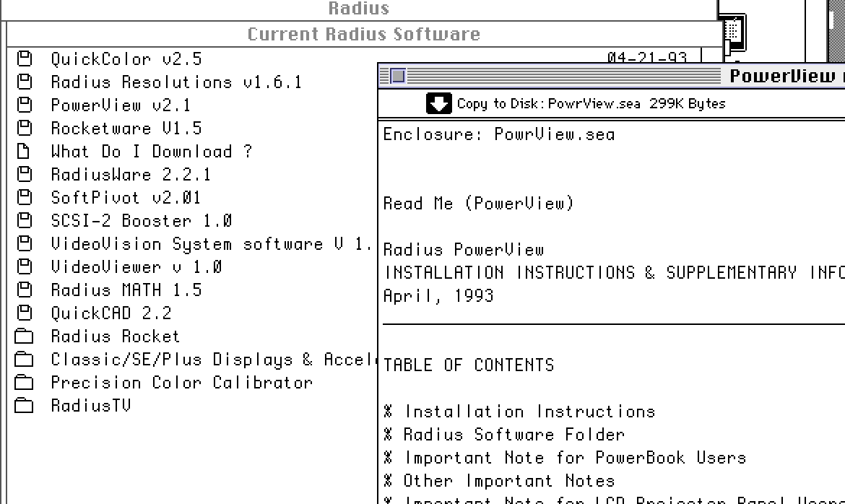
Task: Select the Radius Resolutions v1.6.1 entry
Action: click(x=176, y=82)
